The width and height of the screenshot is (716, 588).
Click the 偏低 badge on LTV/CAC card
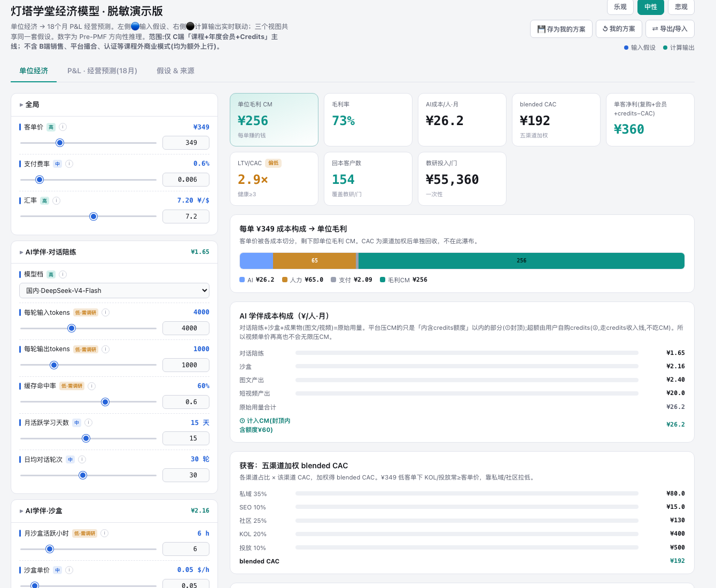pos(273,163)
